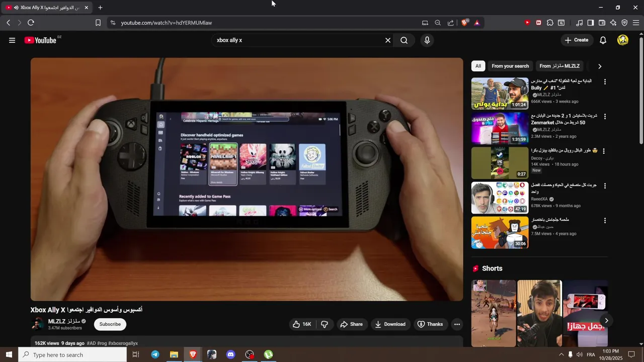This screenshot has height=362, width=644.
Task: Open Brave Shields lion icon
Action: coord(464,23)
